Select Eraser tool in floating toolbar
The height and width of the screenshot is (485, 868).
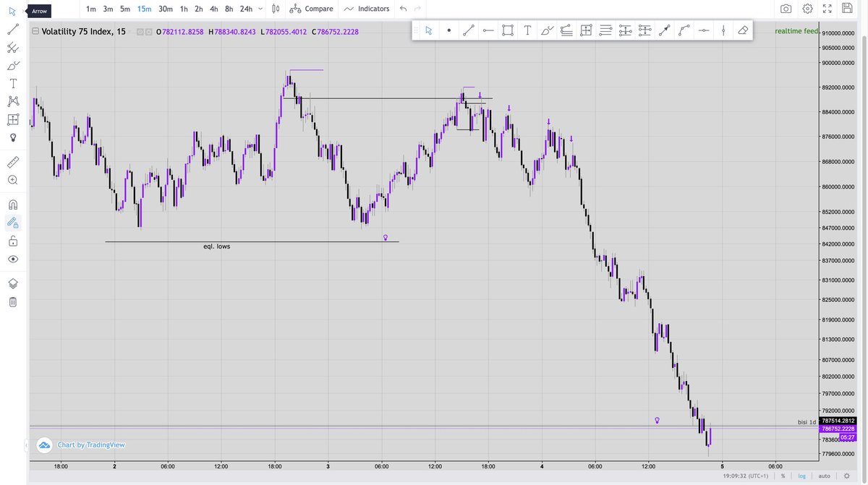click(x=743, y=30)
